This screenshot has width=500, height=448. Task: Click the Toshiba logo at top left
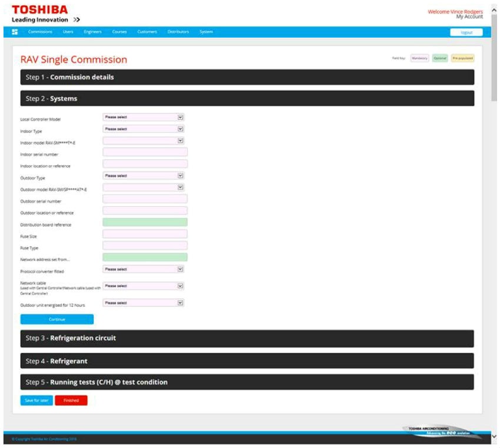point(39,10)
